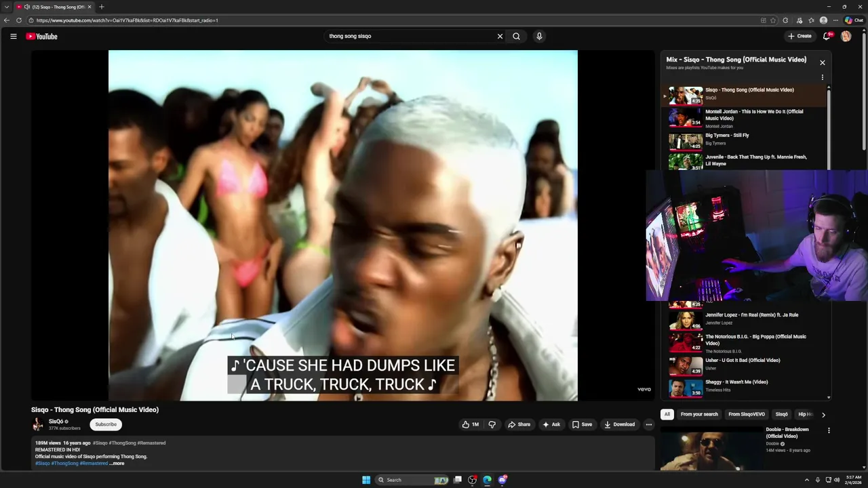Screen dimensions: 868x488
Task: Click the Windows taskbar Search box
Action: (412, 480)
